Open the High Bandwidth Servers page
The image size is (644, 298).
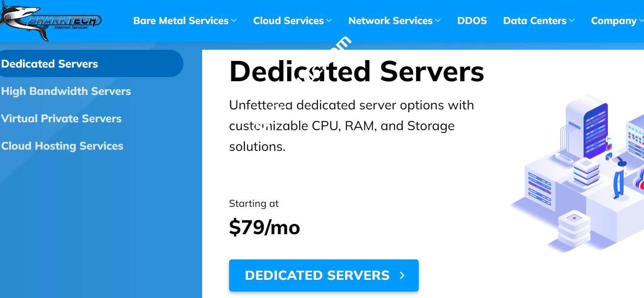coord(66,91)
